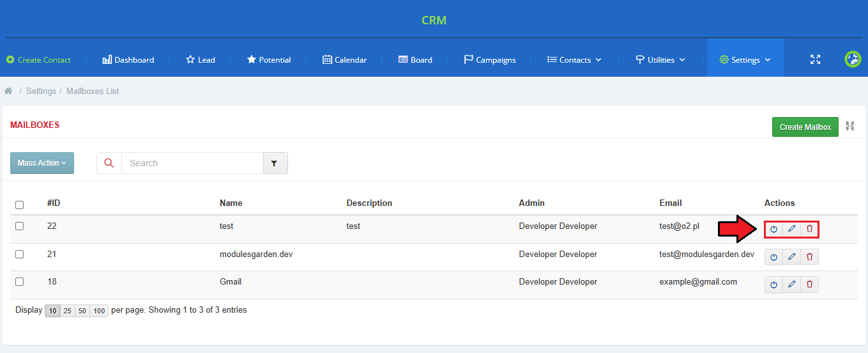Delete the test@o2.pl mailbox with trash icon
Image resolution: width=868 pixels, height=353 pixels.
pos(809,229)
